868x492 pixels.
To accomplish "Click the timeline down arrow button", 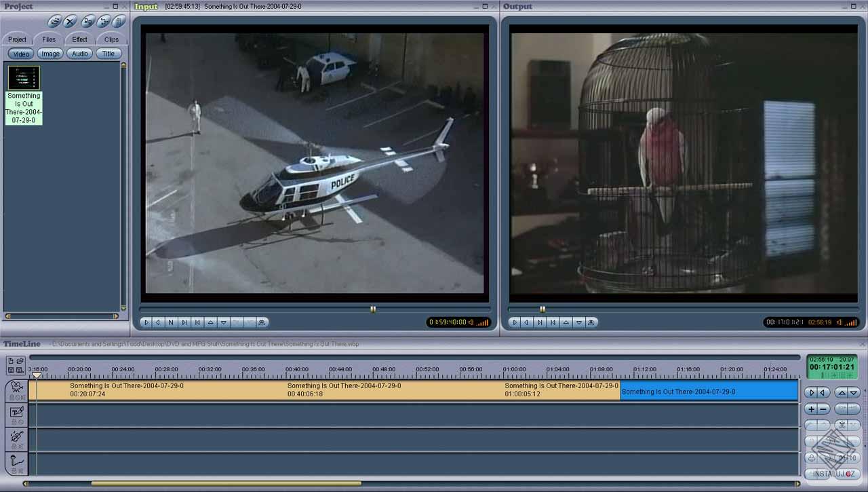I will point(854,392).
